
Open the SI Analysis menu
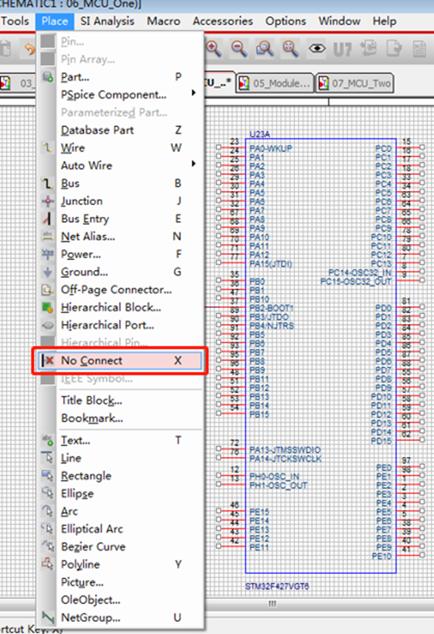coord(107,21)
